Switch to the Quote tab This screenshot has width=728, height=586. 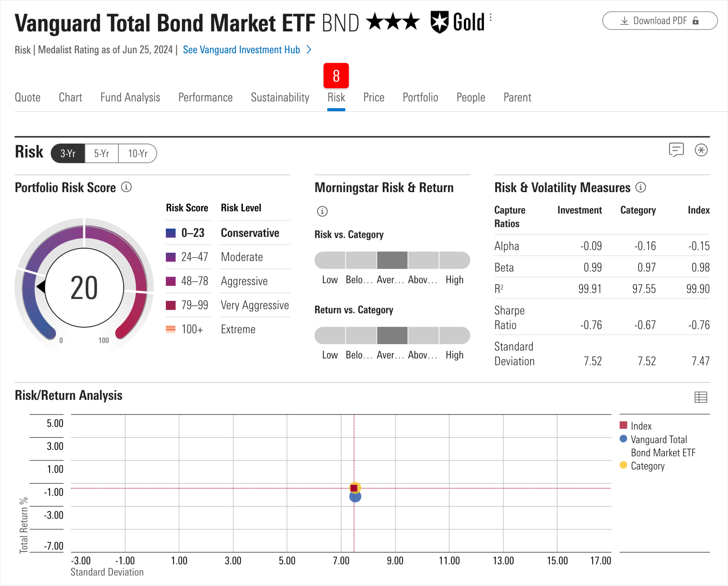pyautogui.click(x=28, y=97)
